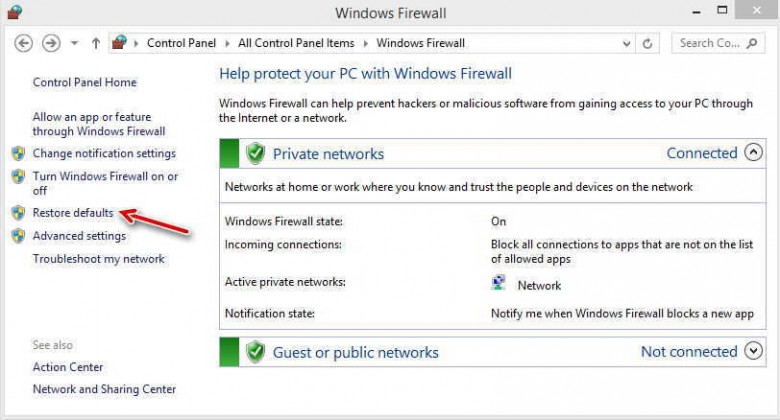Screen dimensions: 780x420
Task: Click the green shield next to Private networks
Action: [255, 153]
